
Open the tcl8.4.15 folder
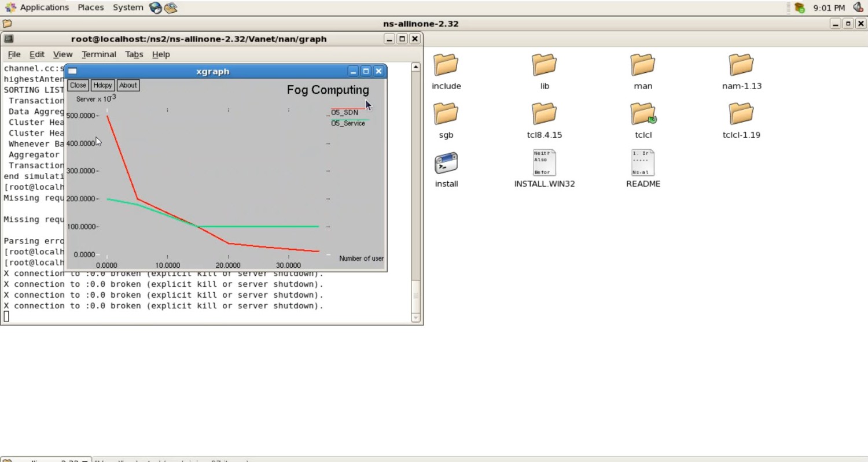[x=544, y=114]
